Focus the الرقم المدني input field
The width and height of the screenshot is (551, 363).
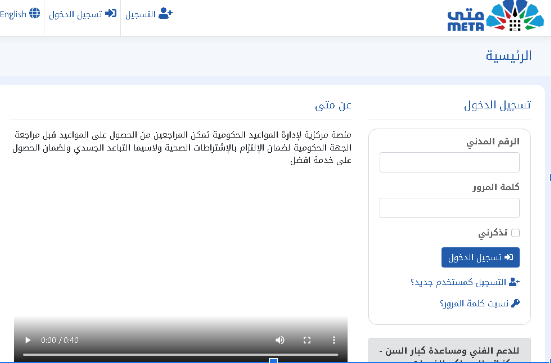click(449, 162)
